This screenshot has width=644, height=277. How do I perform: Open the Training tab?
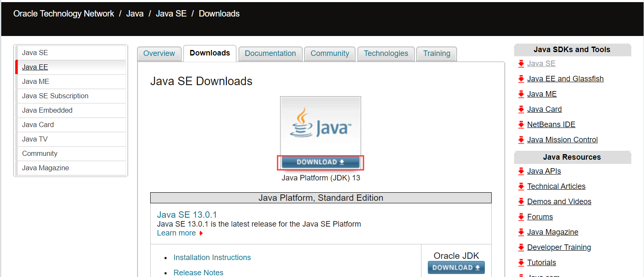(437, 54)
